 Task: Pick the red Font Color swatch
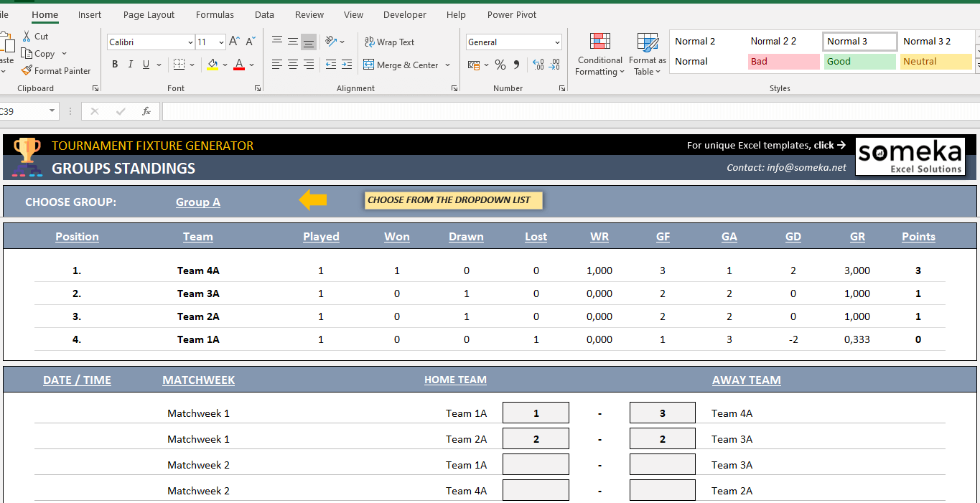[x=239, y=64]
